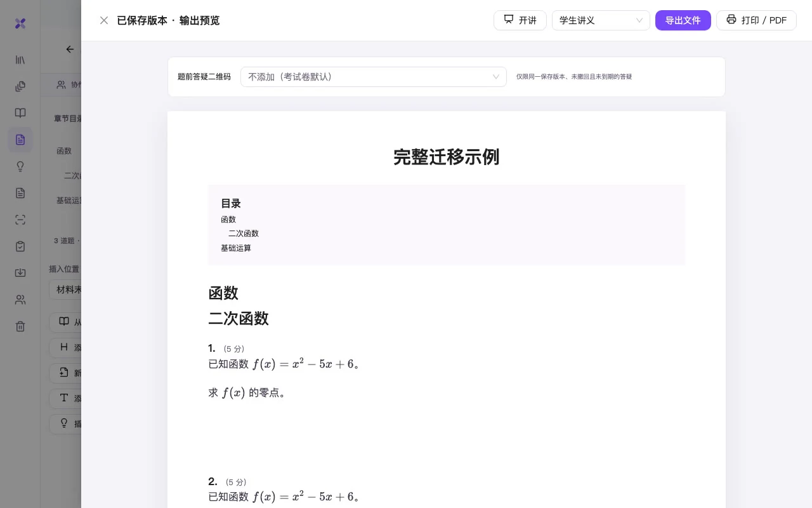Screen dimensions: 812x508
Task: Click the purple 导出文件 button
Action: (x=683, y=20)
